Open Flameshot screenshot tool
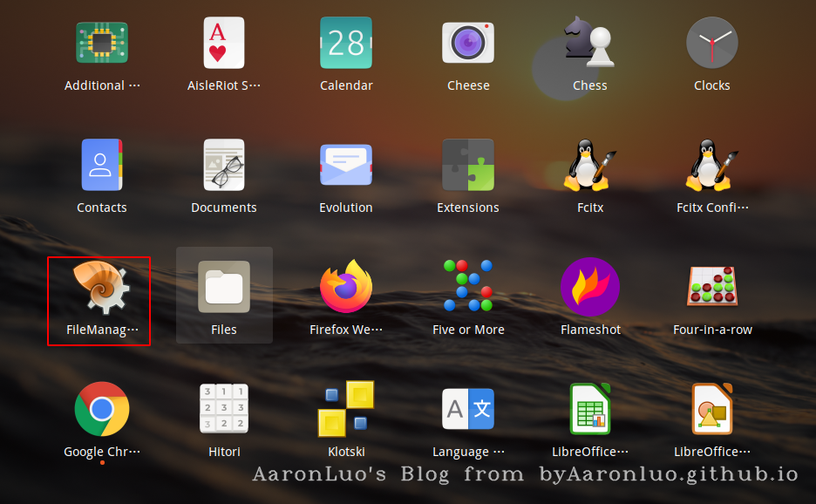Viewport: 816px width, 504px height. tap(590, 288)
